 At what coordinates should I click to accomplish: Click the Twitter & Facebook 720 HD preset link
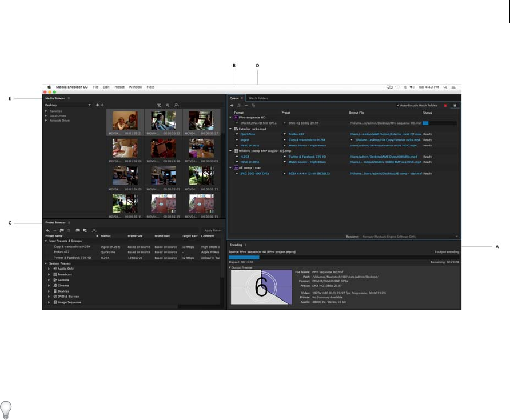coord(308,157)
